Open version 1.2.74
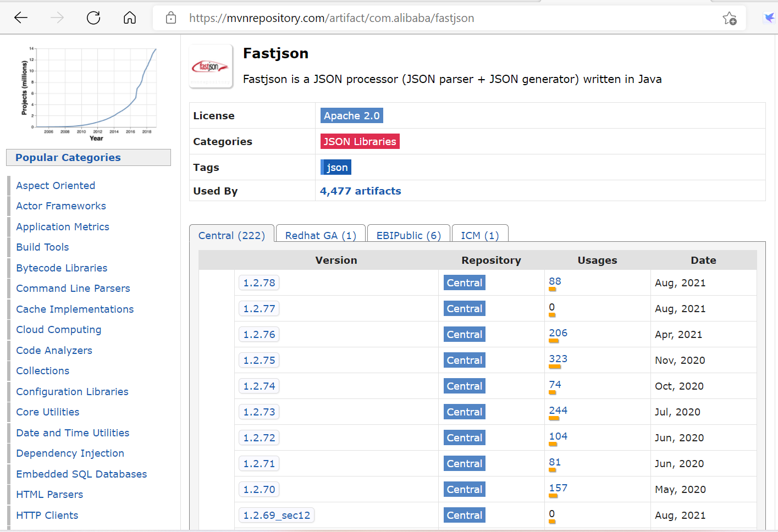The height and width of the screenshot is (532, 778). pyautogui.click(x=259, y=386)
